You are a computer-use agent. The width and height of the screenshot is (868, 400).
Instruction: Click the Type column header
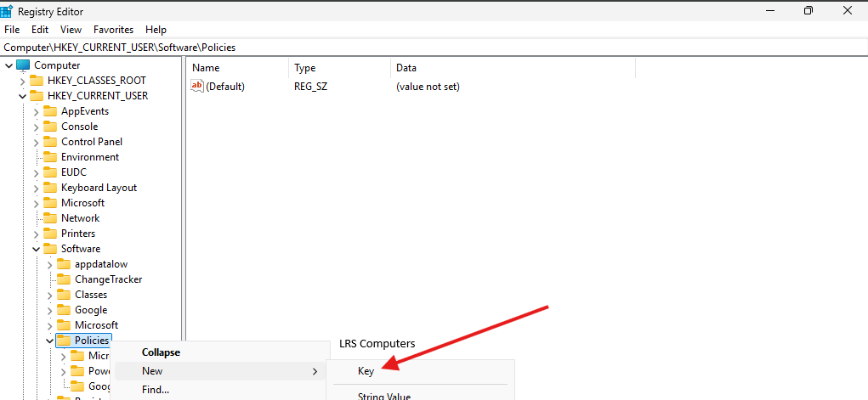(x=305, y=67)
